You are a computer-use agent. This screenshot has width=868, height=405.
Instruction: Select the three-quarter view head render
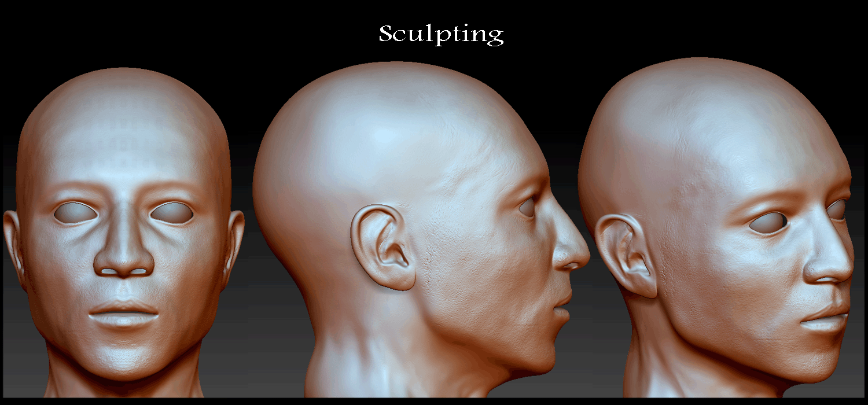716,227
